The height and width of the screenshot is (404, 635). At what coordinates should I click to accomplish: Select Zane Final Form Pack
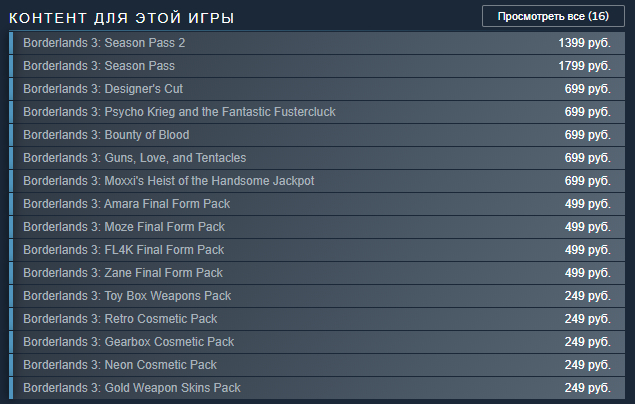pos(122,273)
